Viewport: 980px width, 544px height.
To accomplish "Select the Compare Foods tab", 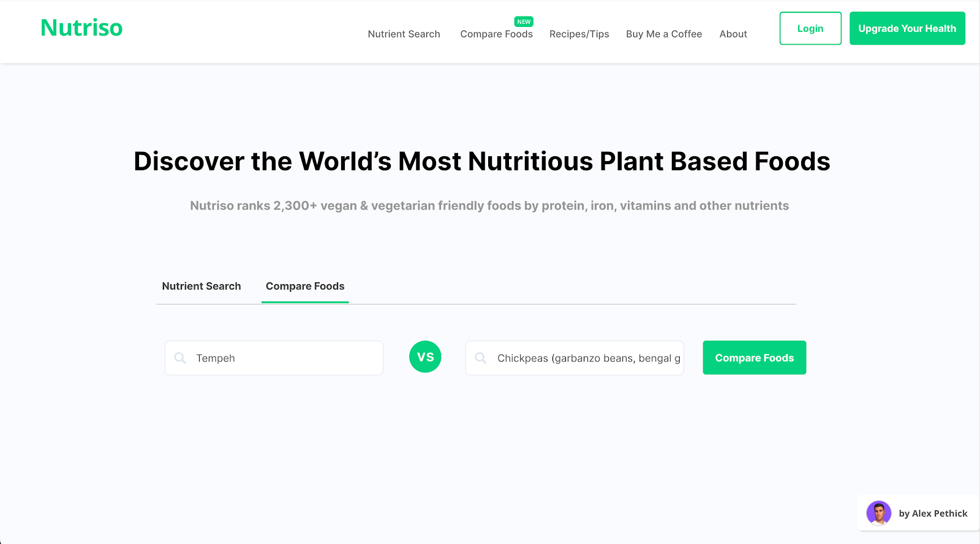I will click(x=305, y=286).
